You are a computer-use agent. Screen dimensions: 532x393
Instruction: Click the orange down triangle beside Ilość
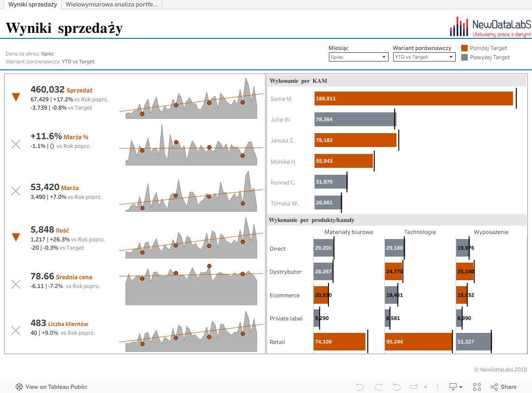[x=16, y=237]
